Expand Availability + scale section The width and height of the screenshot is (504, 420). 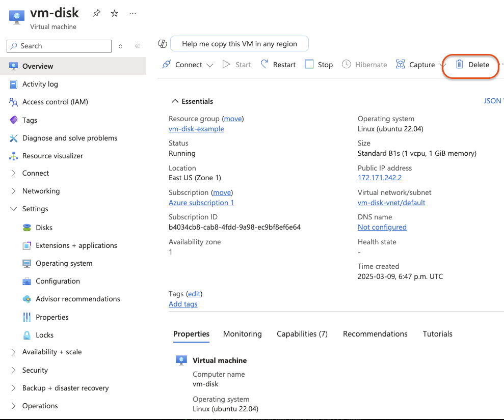pyautogui.click(x=13, y=352)
